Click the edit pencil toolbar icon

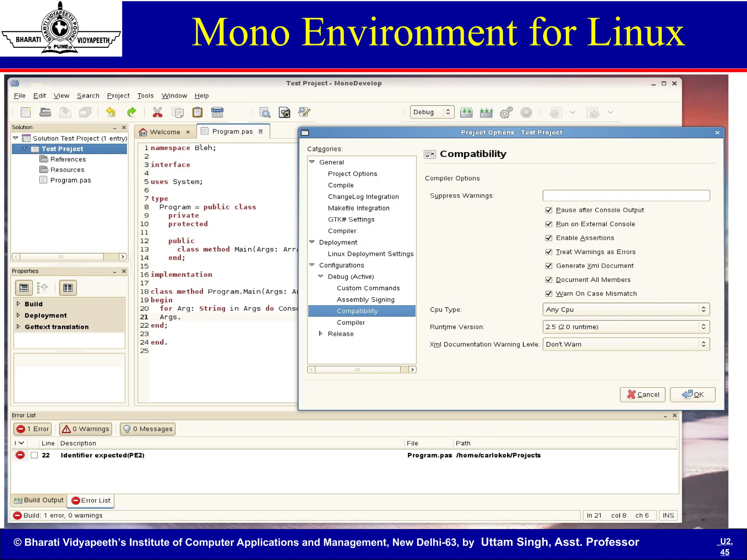click(x=304, y=112)
